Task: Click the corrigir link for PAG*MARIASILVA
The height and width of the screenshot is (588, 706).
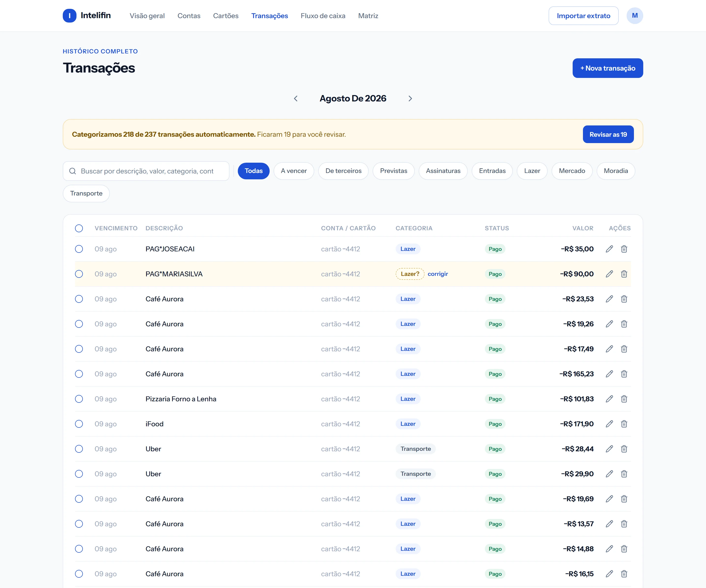Action: tap(438, 274)
